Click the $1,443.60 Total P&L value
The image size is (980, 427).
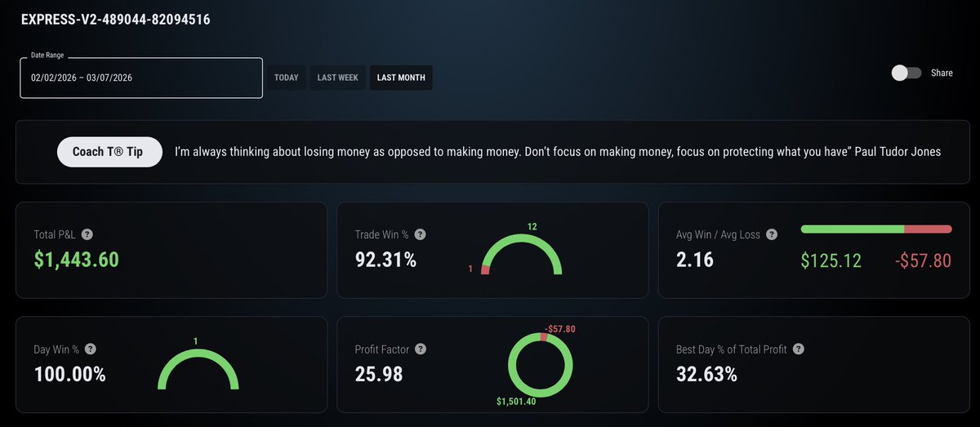77,260
